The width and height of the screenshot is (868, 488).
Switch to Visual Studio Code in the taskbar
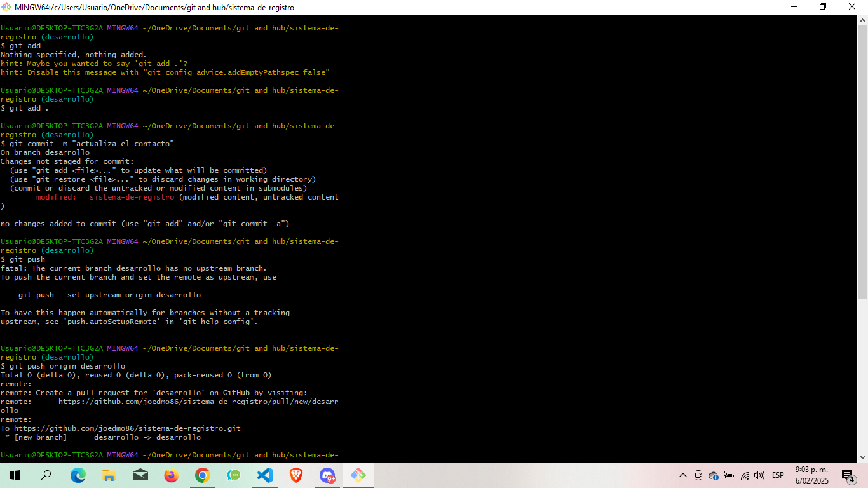[264, 475]
